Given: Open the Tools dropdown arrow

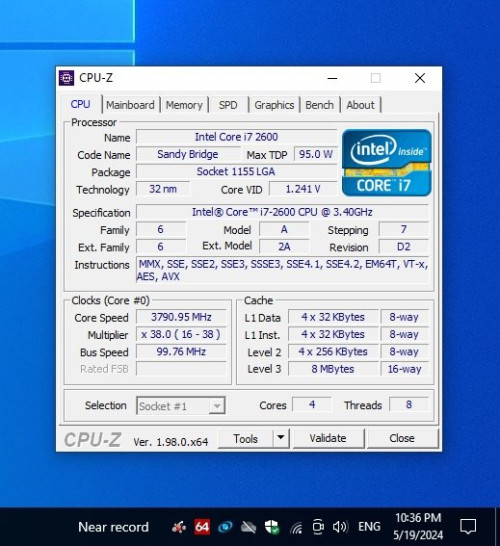Looking at the screenshot, I should 281,438.
